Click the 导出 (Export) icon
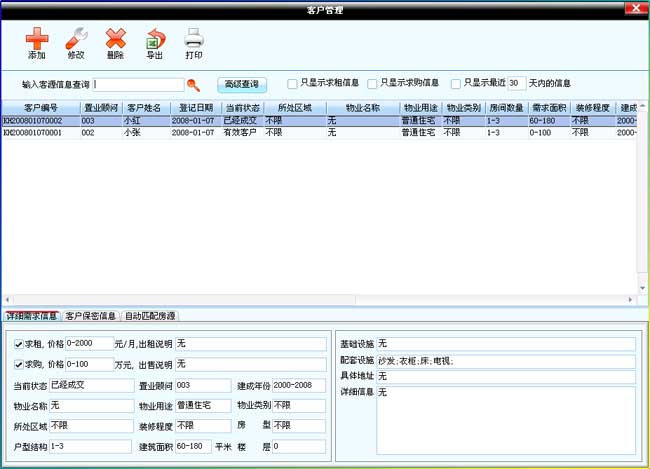The image size is (650, 469). (155, 39)
